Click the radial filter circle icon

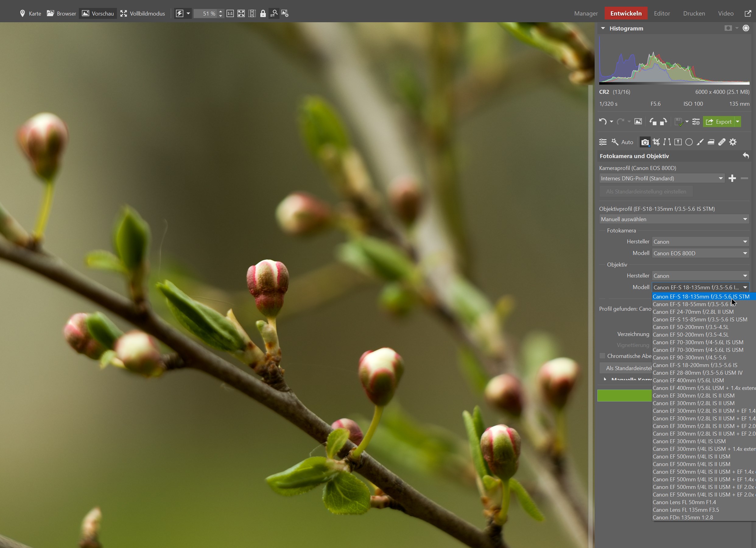click(689, 142)
